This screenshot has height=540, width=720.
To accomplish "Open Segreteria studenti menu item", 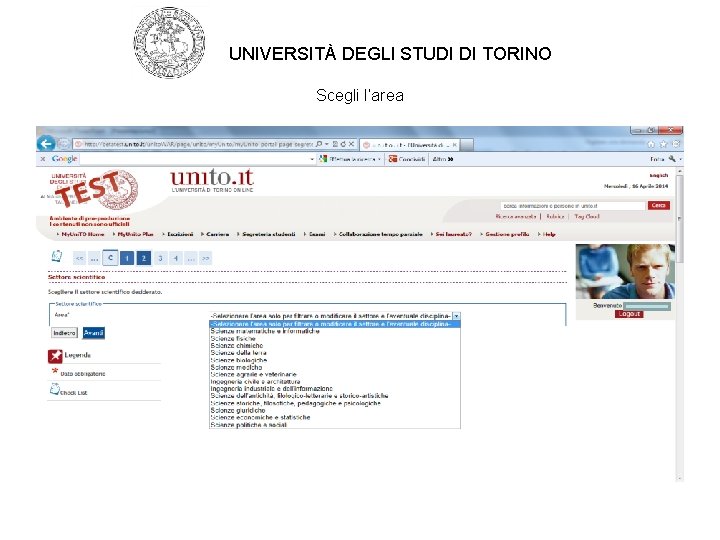I will [269, 234].
